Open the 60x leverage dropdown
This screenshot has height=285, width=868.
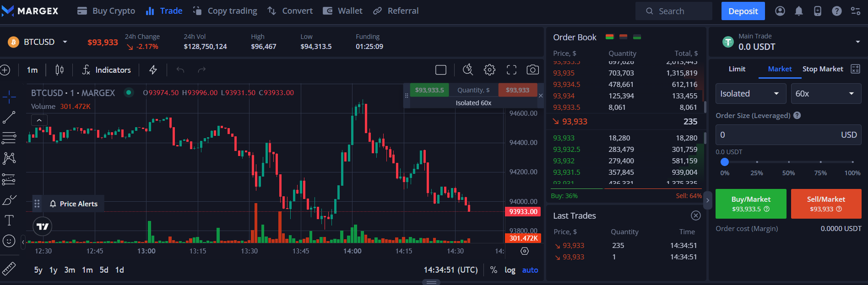pos(825,94)
